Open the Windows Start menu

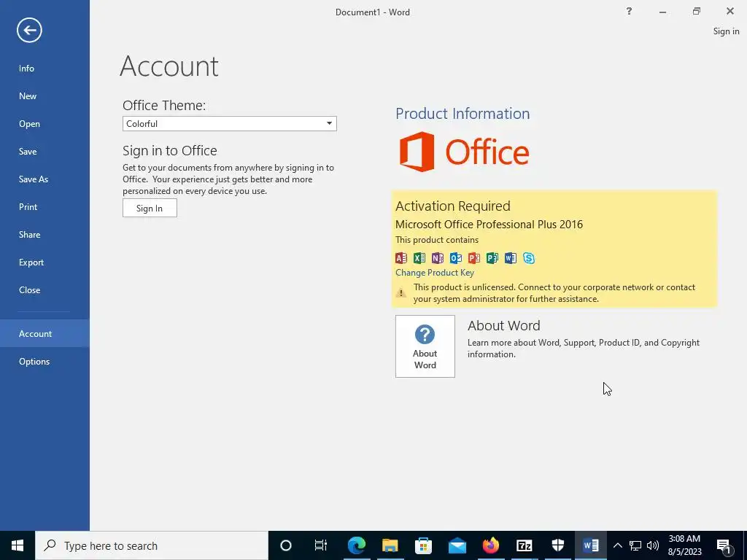pyautogui.click(x=18, y=545)
